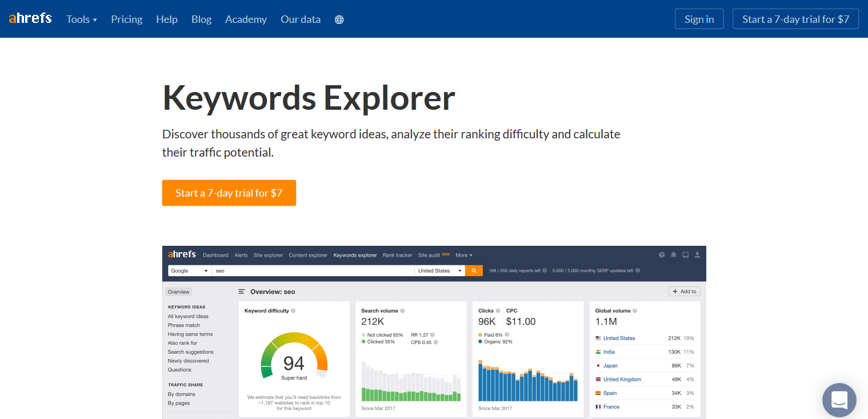Click the info icon next to Clicks
This screenshot has width=868, height=419.
[498, 311]
